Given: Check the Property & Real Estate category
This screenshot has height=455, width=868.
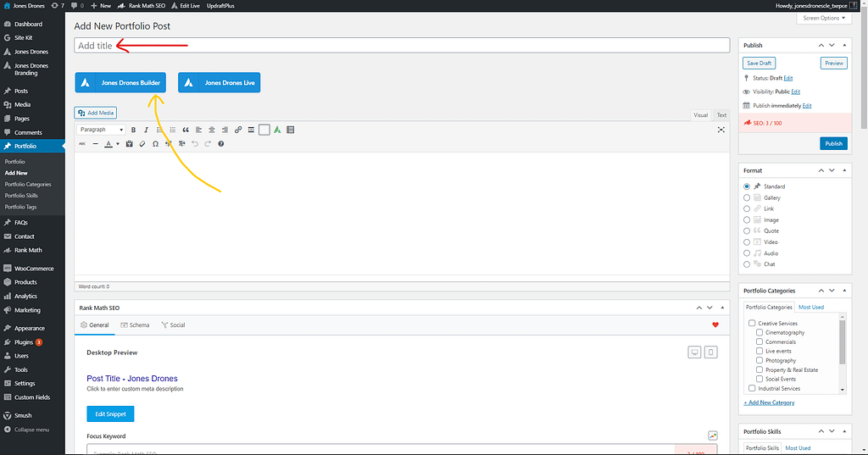Looking at the screenshot, I should 759,369.
